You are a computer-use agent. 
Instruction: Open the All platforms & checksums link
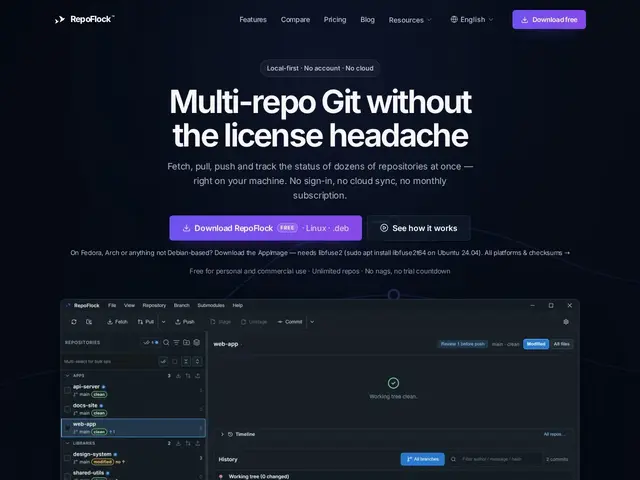tap(527, 253)
